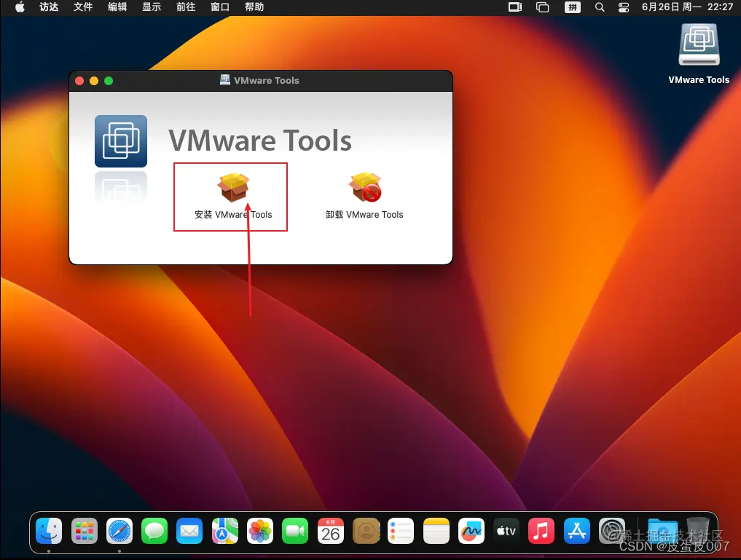Click the display mirroring icon in menu bar
This screenshot has height=560, width=741.
tap(515, 7)
